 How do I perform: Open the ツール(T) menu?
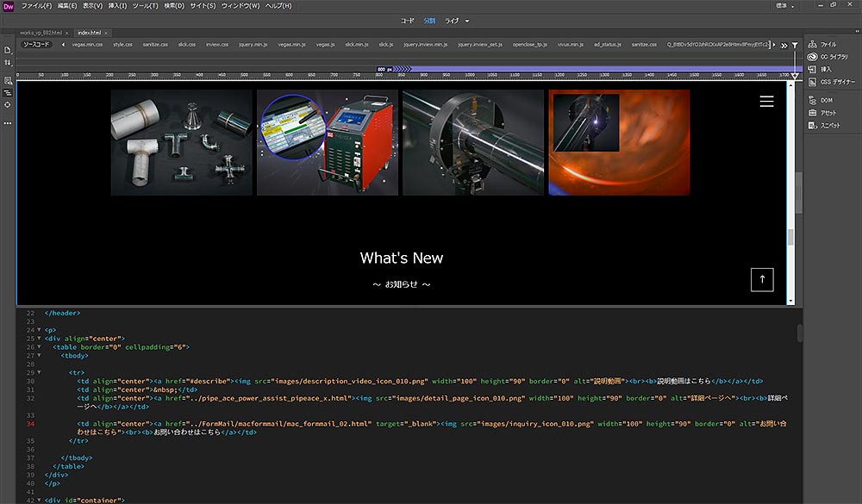(145, 5)
